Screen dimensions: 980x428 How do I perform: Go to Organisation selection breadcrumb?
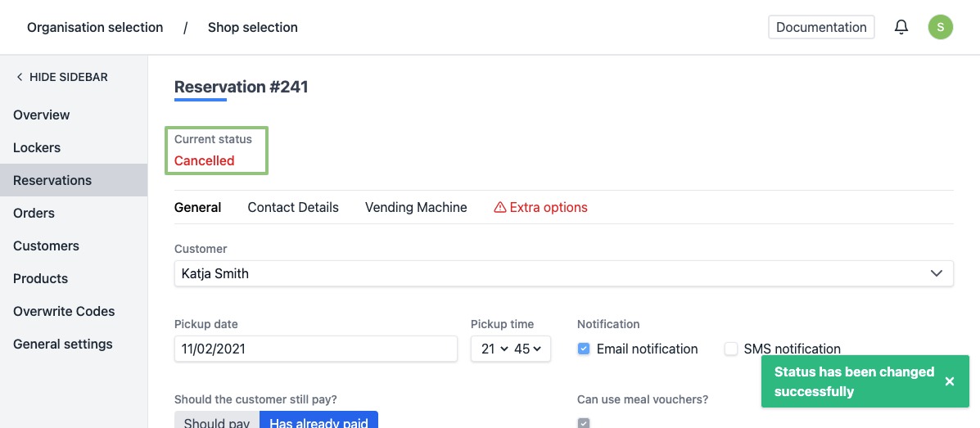[95, 27]
